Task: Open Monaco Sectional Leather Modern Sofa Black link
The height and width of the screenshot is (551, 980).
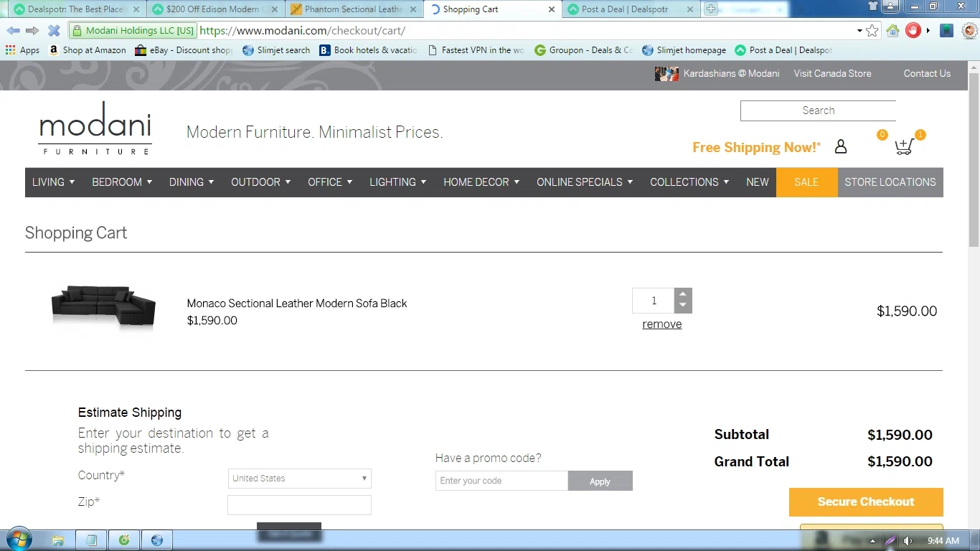Action: (x=297, y=303)
